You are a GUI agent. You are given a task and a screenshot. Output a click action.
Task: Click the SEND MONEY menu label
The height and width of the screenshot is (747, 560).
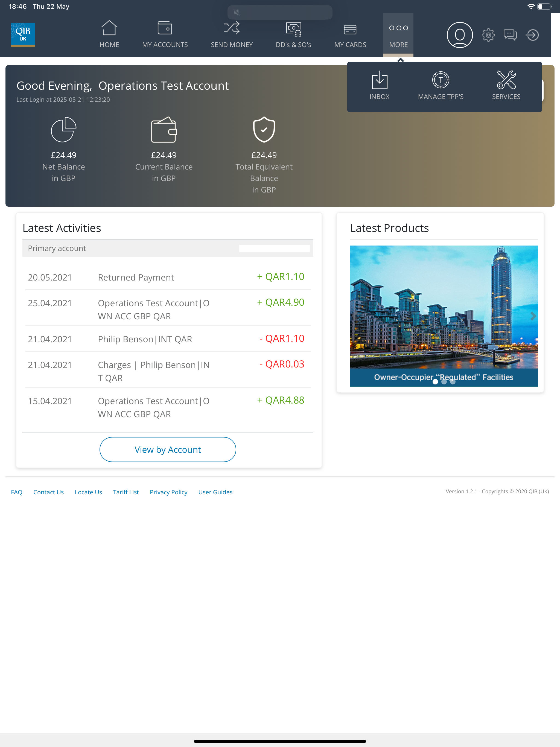click(x=232, y=45)
